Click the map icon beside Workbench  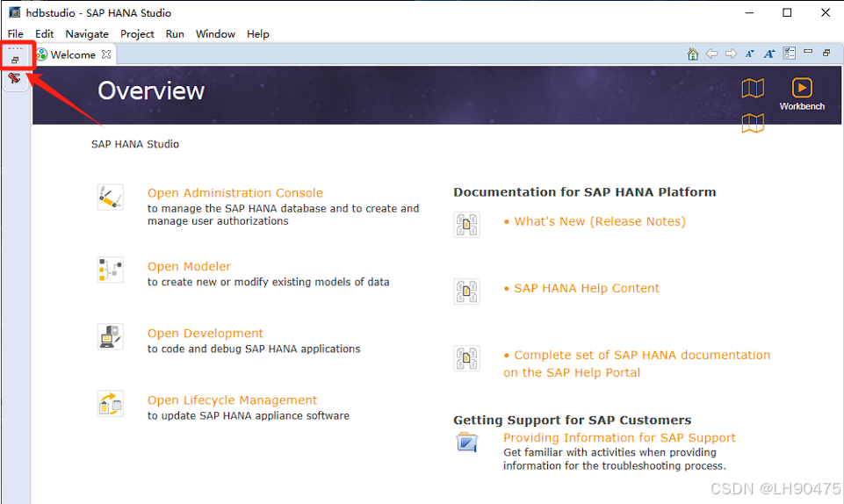pyautogui.click(x=753, y=88)
